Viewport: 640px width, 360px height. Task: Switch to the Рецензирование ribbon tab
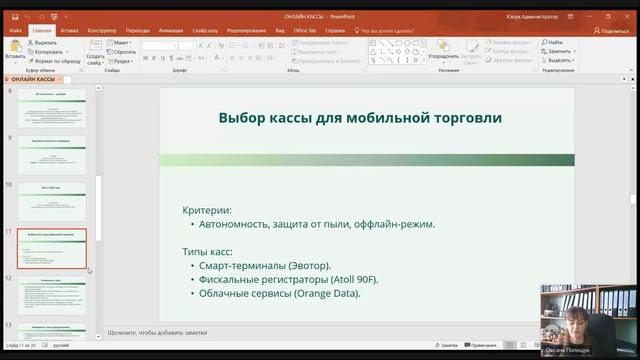click(x=247, y=31)
